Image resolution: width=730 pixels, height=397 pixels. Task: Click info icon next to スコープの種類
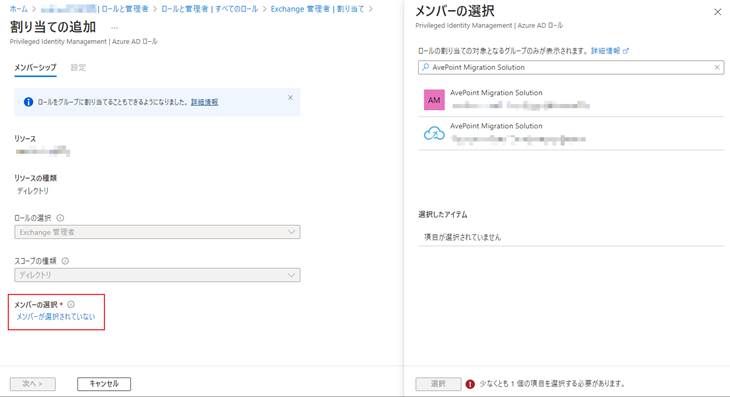[65, 261]
